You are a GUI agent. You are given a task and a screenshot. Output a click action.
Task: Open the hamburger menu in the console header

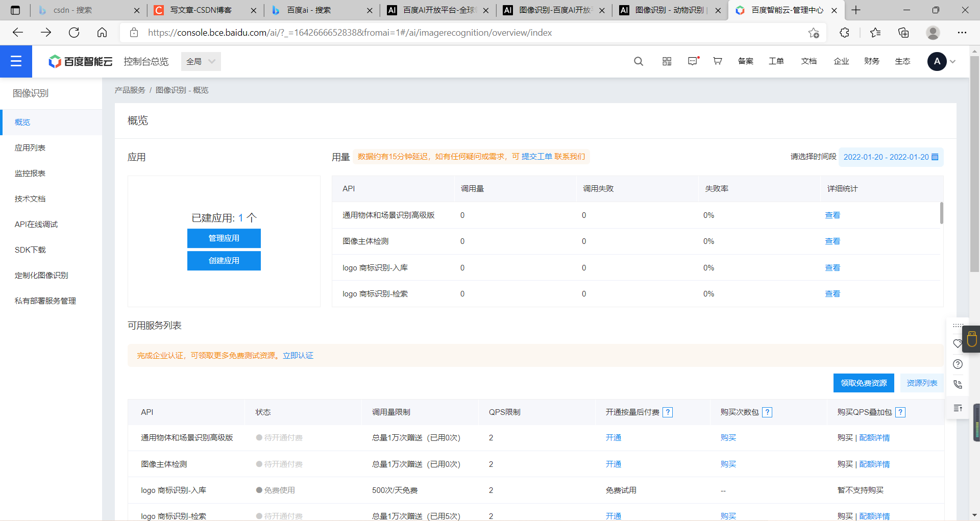coord(16,61)
